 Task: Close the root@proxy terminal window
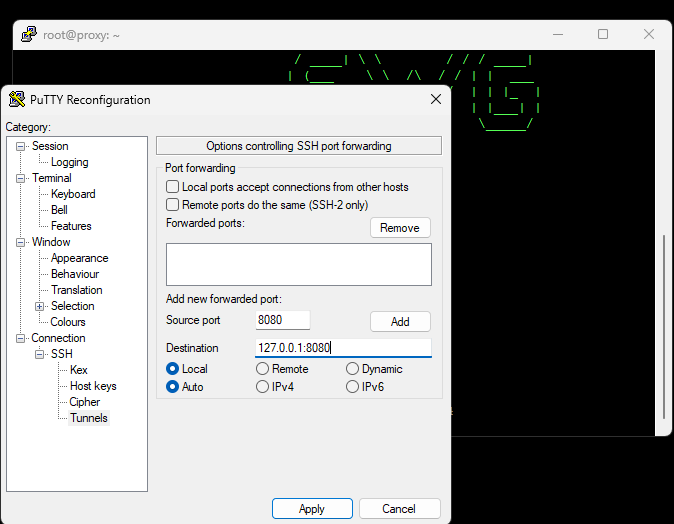coord(649,34)
